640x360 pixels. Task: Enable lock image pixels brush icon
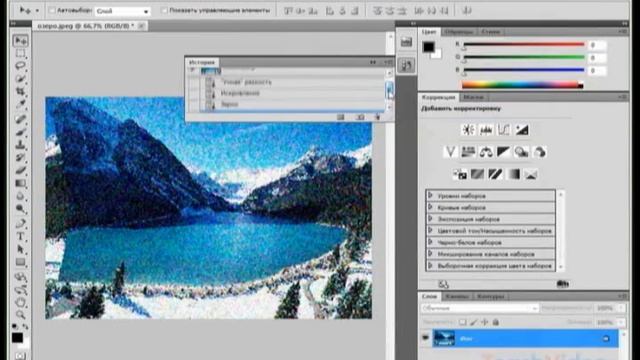tap(473, 322)
